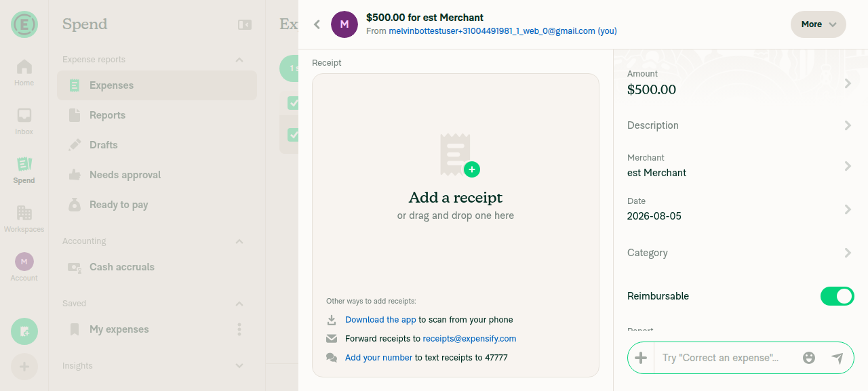Click the send arrow icon
The image size is (868, 391).
point(837,358)
